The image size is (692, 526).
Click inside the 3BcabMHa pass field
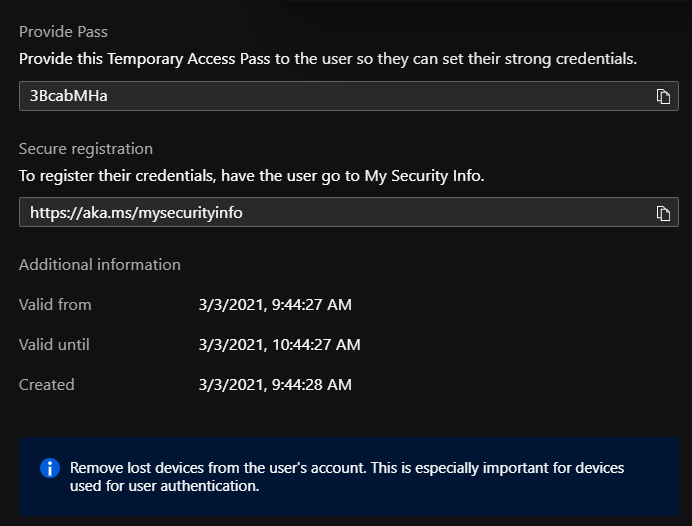330,96
